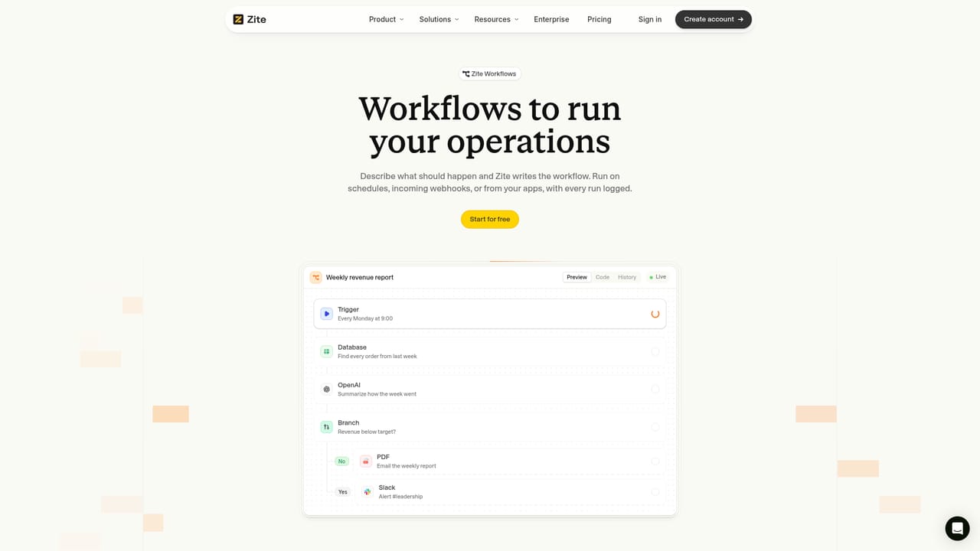Click the Database step grid icon
Viewport: 980px width, 551px height.
coord(327,351)
